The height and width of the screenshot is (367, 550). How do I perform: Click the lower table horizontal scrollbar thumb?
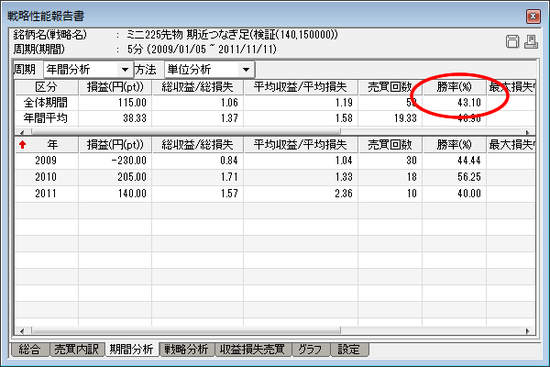(186, 331)
